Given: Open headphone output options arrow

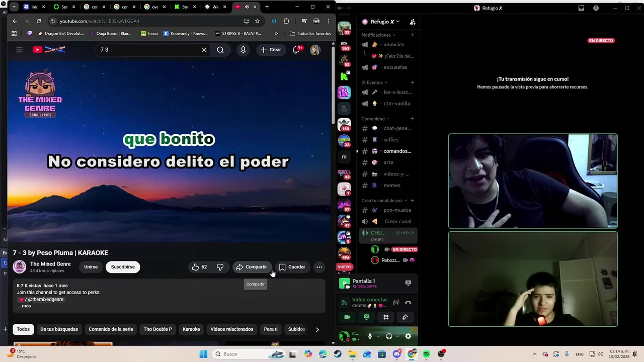Looking at the screenshot, I should (397, 336).
